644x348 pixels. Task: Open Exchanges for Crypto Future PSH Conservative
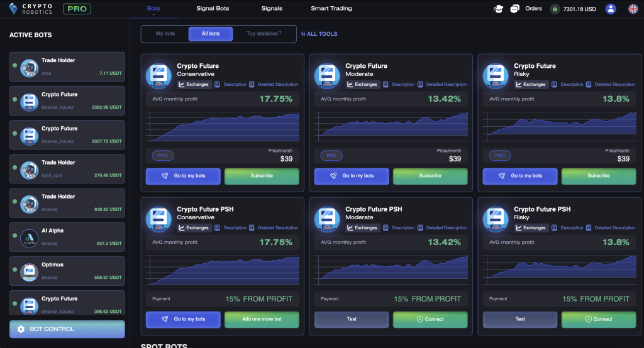coord(194,228)
